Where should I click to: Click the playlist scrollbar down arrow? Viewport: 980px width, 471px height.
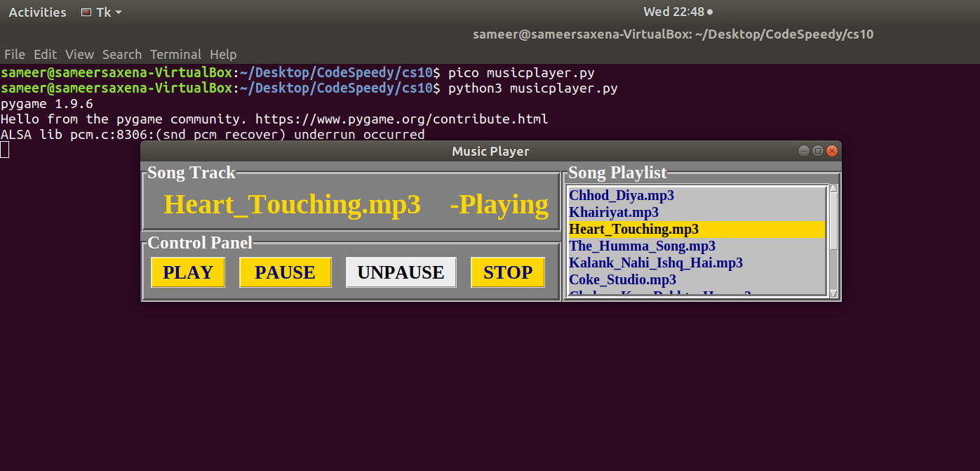(833, 293)
